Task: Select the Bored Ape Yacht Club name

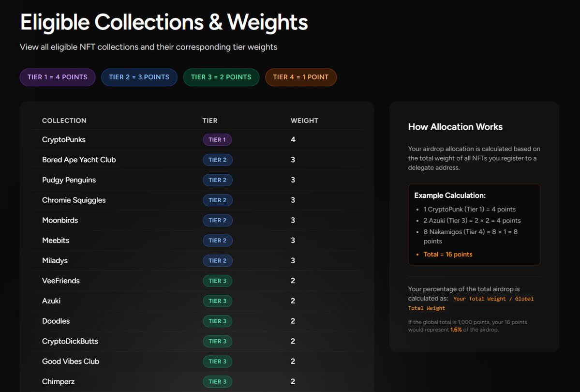Action: coord(79,160)
